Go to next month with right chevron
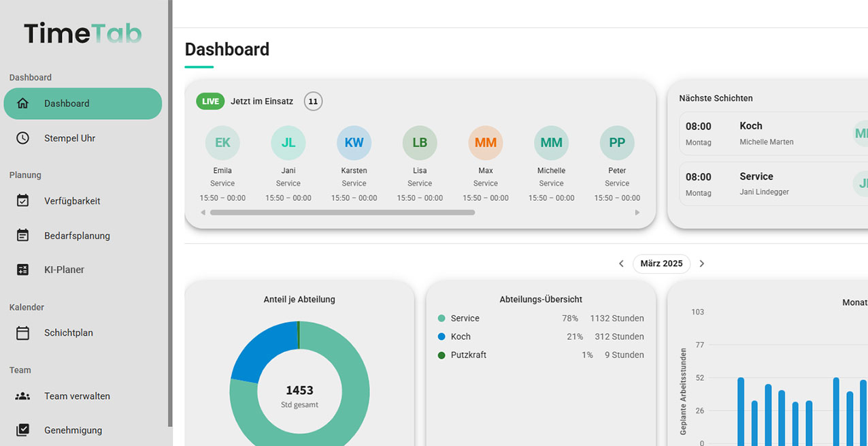 coord(702,264)
